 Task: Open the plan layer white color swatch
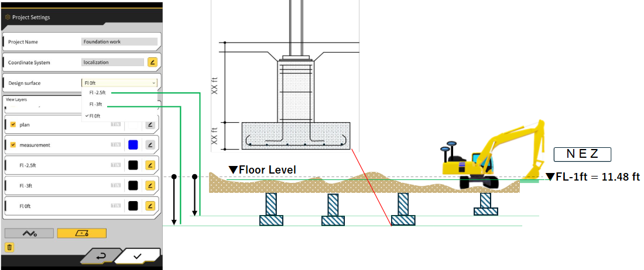133,124
